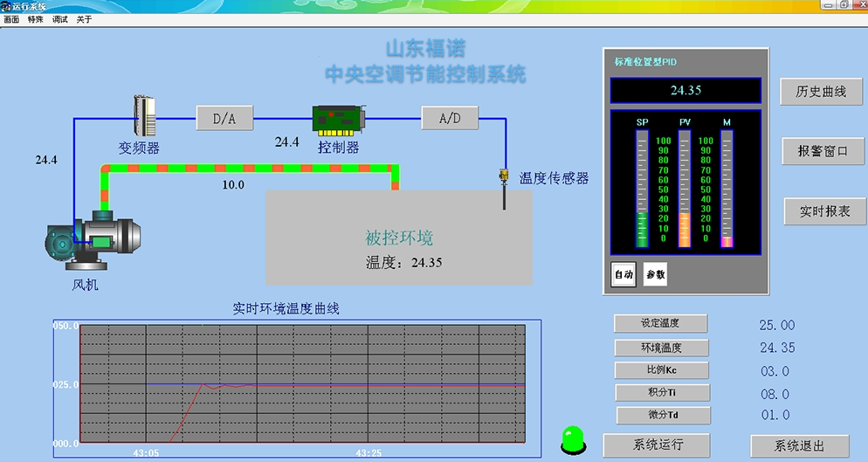Click the 系统退出 button
This screenshot has height=462, width=868.
tap(799, 445)
